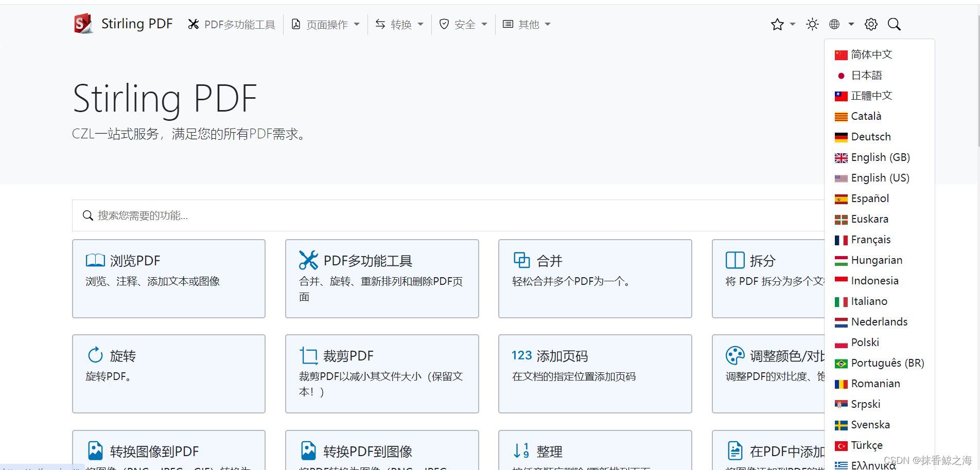Open the 添加页码 card
The width and height of the screenshot is (980, 470).
595,374
